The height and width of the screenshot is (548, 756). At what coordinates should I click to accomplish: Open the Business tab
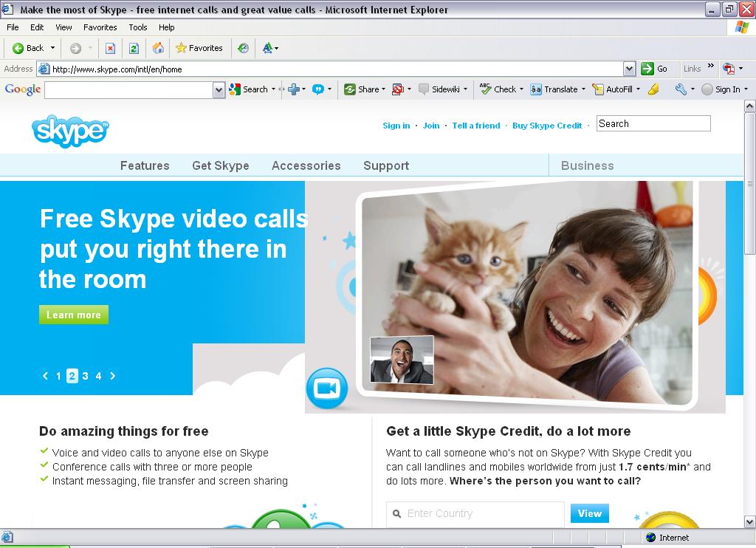pos(587,165)
